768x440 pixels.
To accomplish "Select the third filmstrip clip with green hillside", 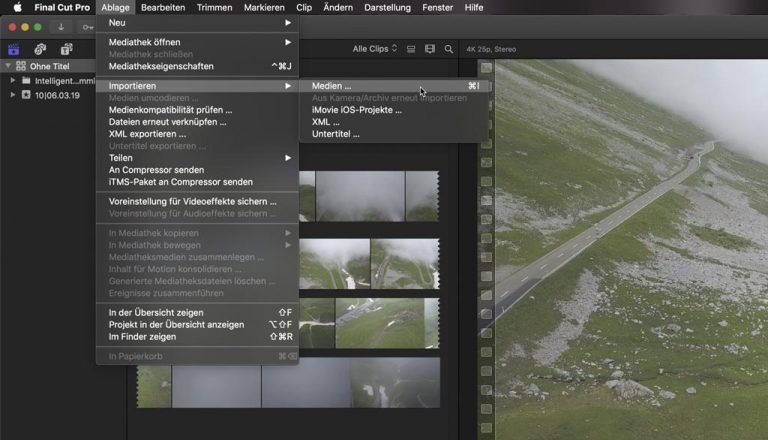I will point(369,323).
